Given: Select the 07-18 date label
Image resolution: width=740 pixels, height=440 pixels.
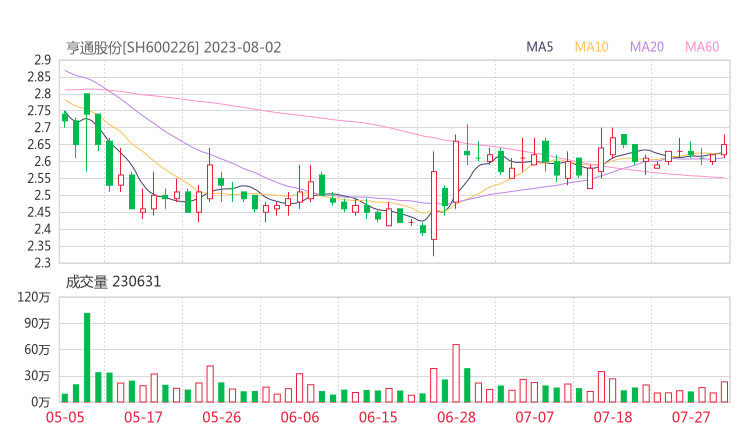Looking at the screenshot, I should (x=613, y=417).
